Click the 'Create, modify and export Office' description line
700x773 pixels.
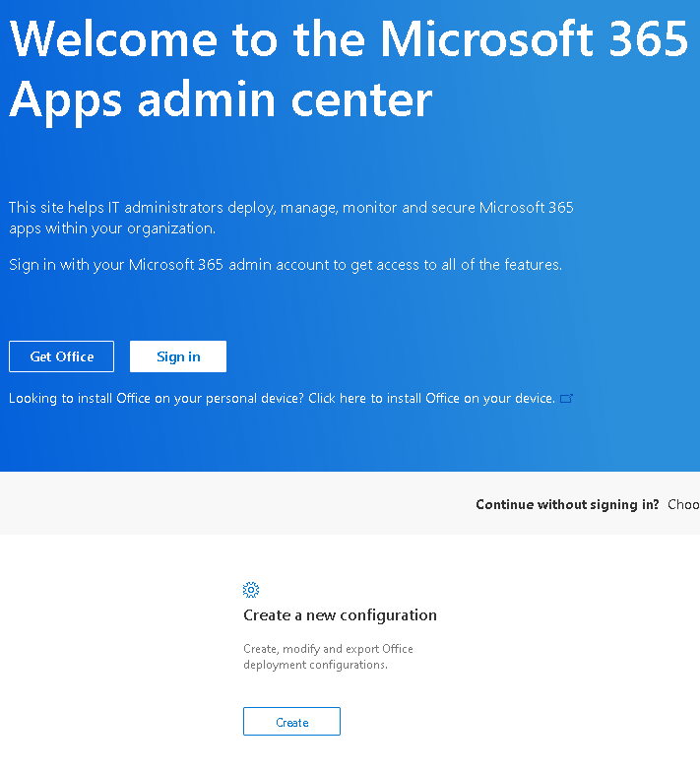[x=328, y=649]
